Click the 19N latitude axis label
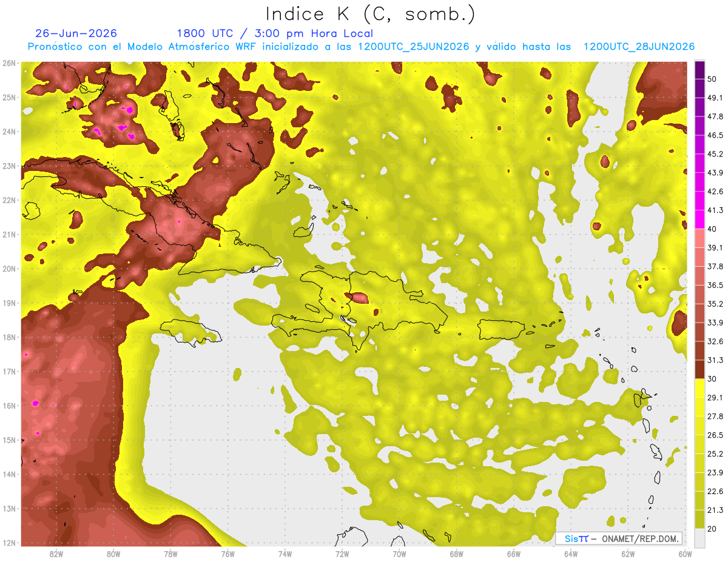This screenshot has height=562, width=728. click(9, 303)
